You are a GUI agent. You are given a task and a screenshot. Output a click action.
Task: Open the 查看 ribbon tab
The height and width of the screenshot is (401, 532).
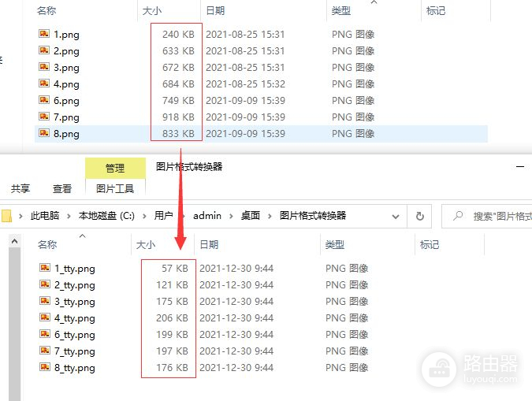coord(62,188)
